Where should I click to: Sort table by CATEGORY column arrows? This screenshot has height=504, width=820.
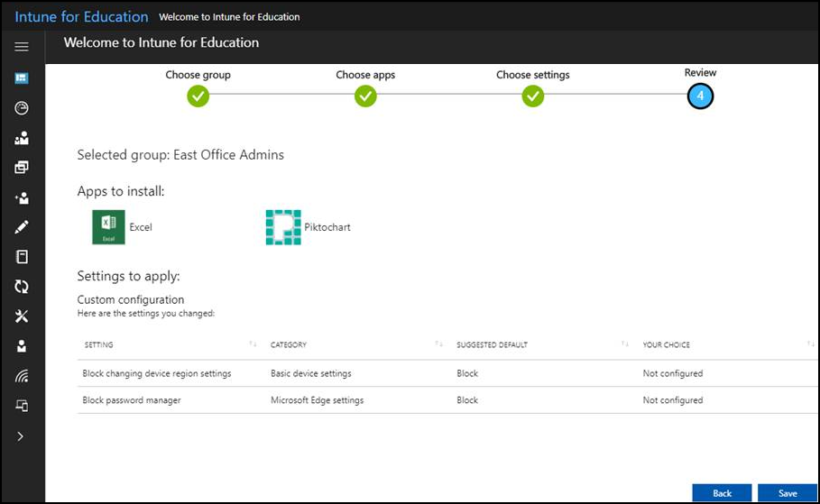coord(438,344)
